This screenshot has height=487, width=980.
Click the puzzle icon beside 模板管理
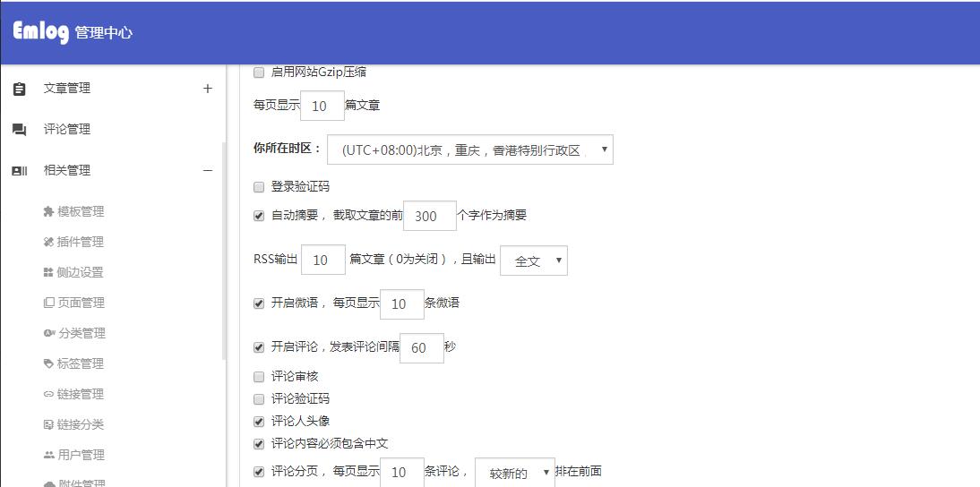48,212
